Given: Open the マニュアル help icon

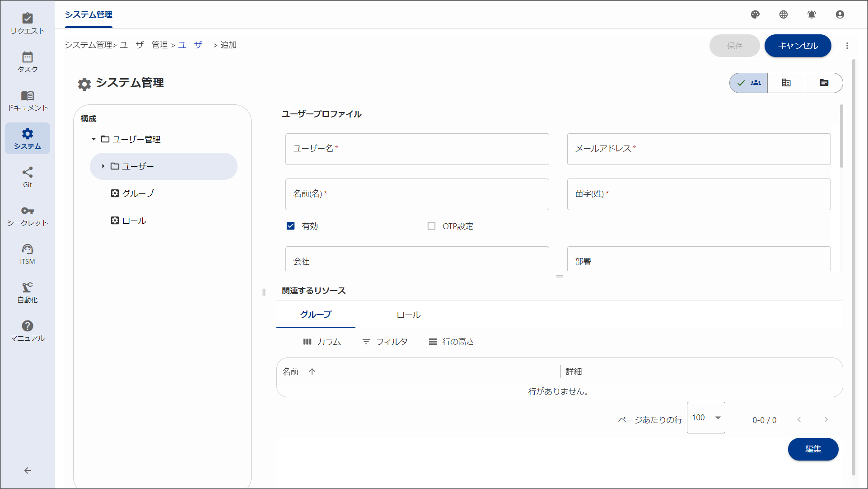Looking at the screenshot, I should coord(28,326).
